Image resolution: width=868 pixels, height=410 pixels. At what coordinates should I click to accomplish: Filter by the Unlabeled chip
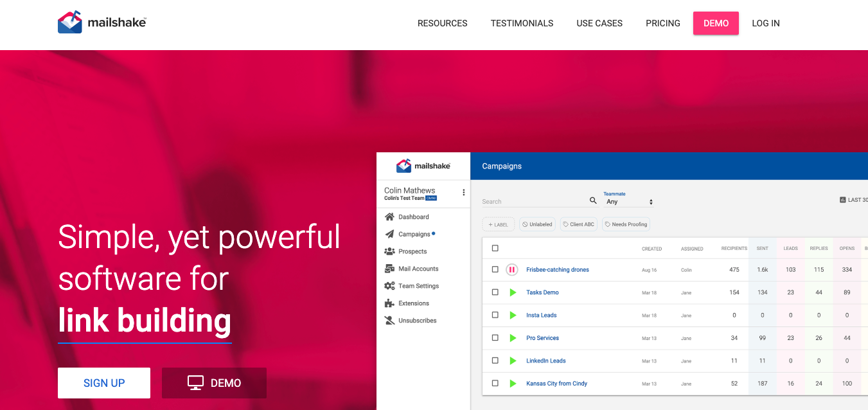[x=537, y=224]
